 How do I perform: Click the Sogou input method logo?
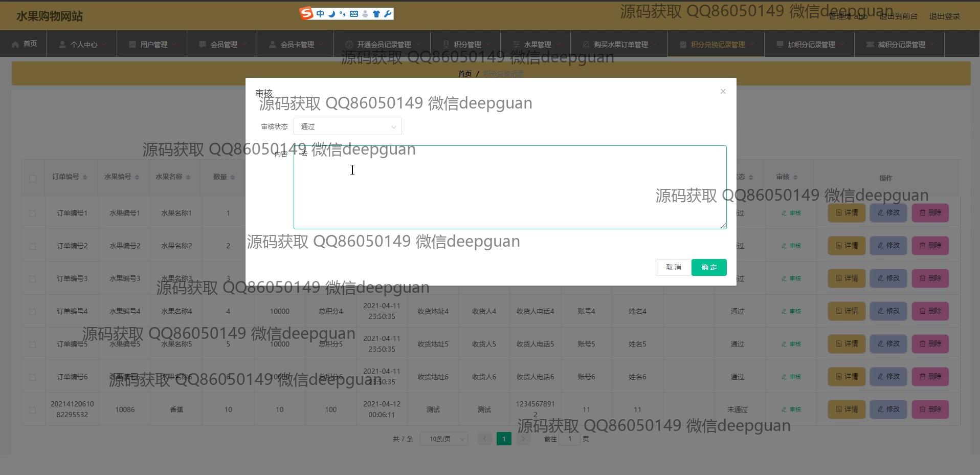306,14
